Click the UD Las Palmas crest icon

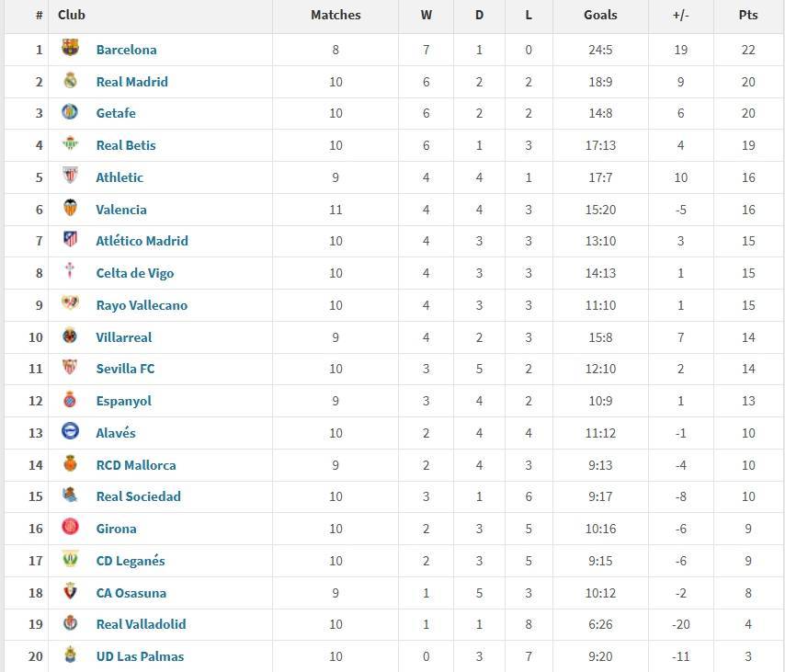point(70,655)
